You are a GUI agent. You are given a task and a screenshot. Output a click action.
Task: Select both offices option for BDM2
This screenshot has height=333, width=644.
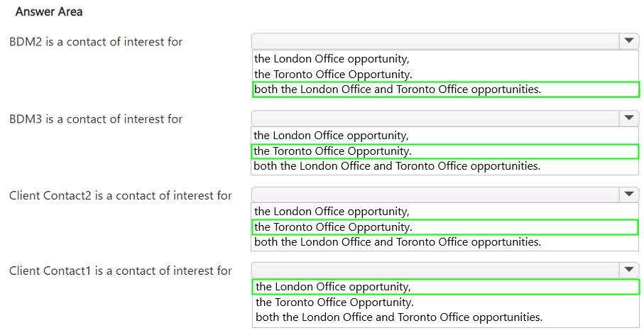tap(398, 89)
